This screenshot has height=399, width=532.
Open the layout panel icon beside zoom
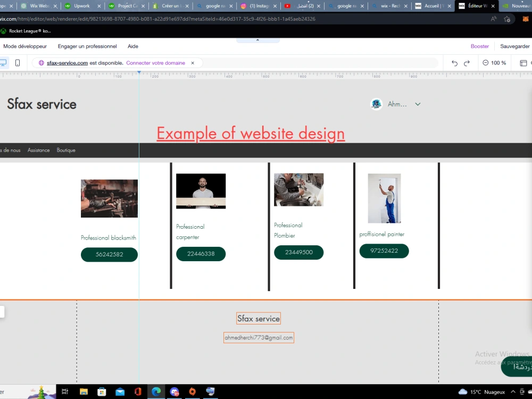pyautogui.click(x=523, y=63)
